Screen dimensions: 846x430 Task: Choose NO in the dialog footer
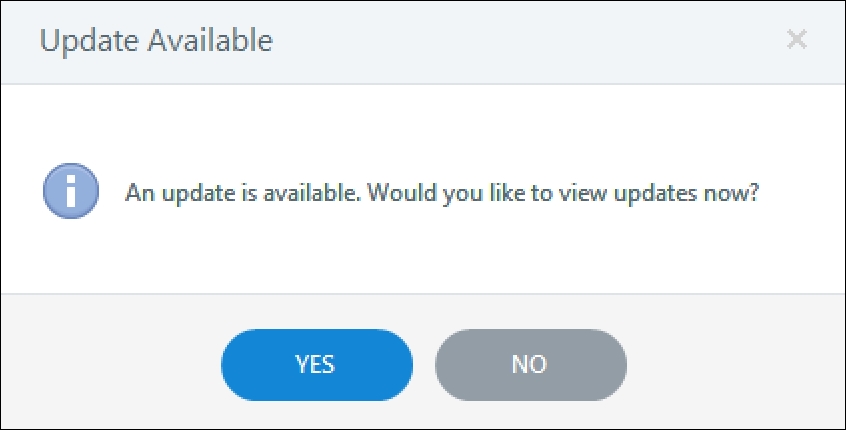(x=531, y=365)
